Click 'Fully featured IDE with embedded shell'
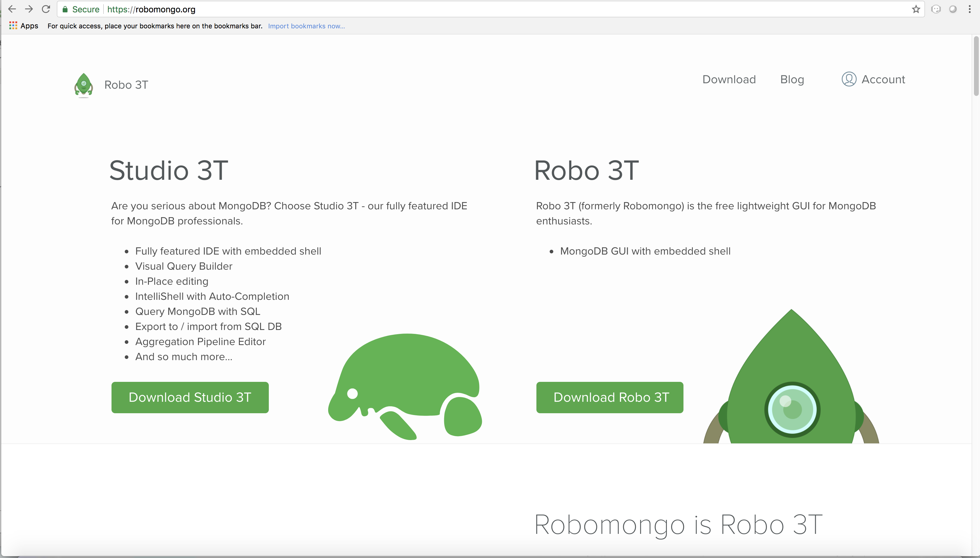Image resolution: width=980 pixels, height=558 pixels. [x=228, y=251]
